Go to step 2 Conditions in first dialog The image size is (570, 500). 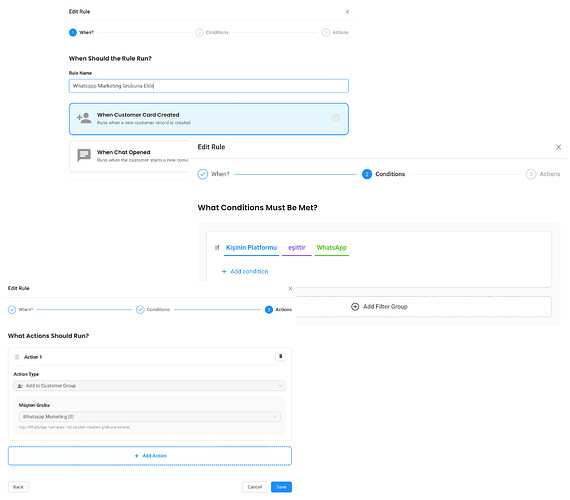click(x=212, y=32)
